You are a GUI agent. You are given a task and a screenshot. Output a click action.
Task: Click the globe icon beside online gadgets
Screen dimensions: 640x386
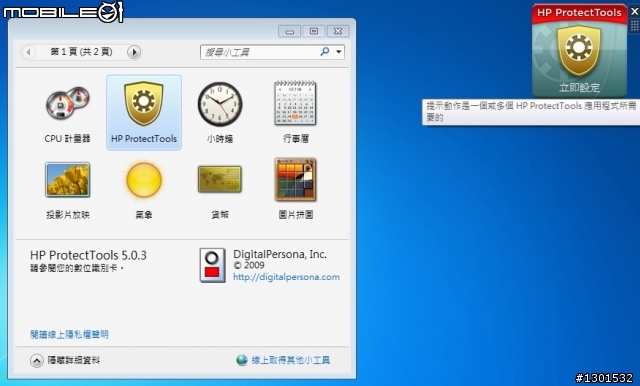[242, 360]
